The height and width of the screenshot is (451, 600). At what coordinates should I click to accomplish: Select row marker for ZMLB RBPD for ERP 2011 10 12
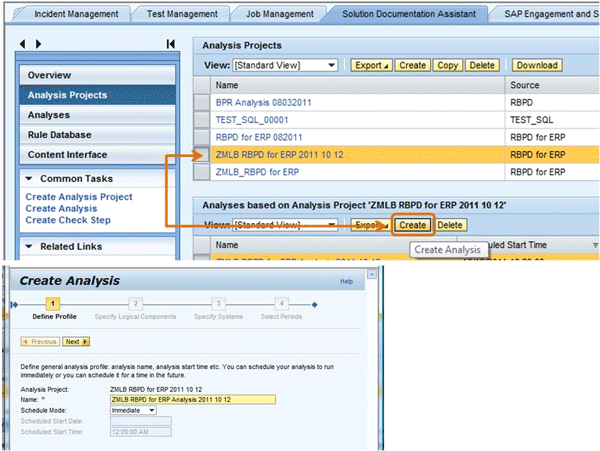pyautogui.click(x=201, y=154)
